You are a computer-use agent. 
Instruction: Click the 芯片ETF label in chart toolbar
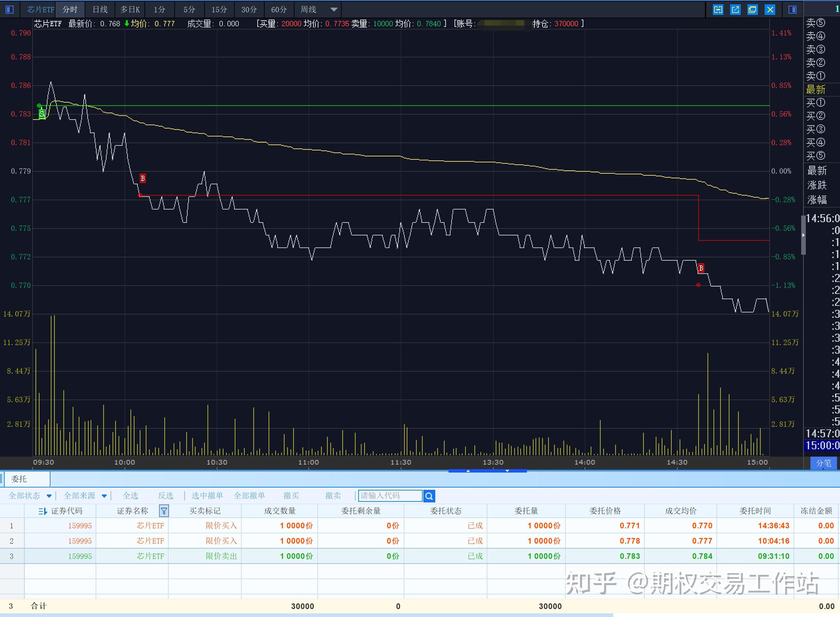point(40,10)
